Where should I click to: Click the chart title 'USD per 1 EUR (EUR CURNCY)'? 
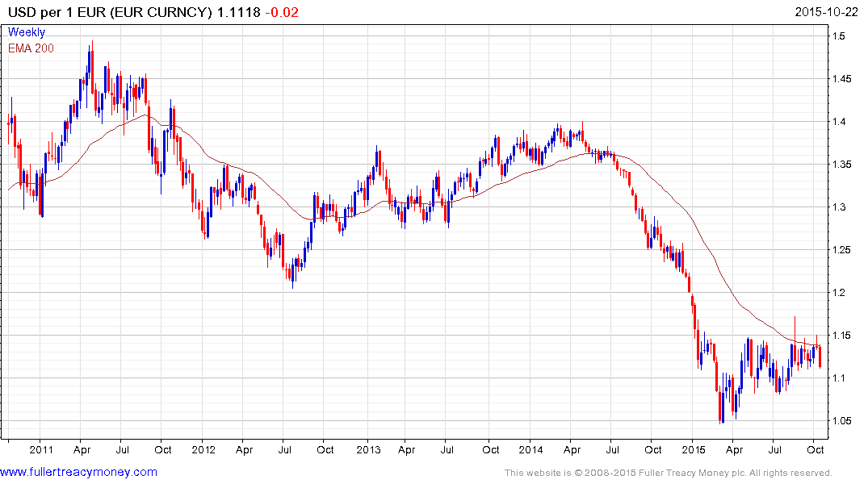point(110,12)
